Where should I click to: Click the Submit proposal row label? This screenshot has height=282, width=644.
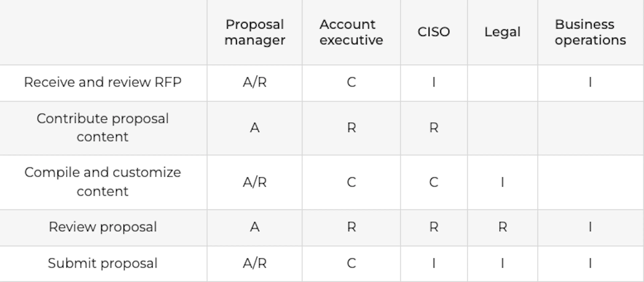tap(103, 263)
